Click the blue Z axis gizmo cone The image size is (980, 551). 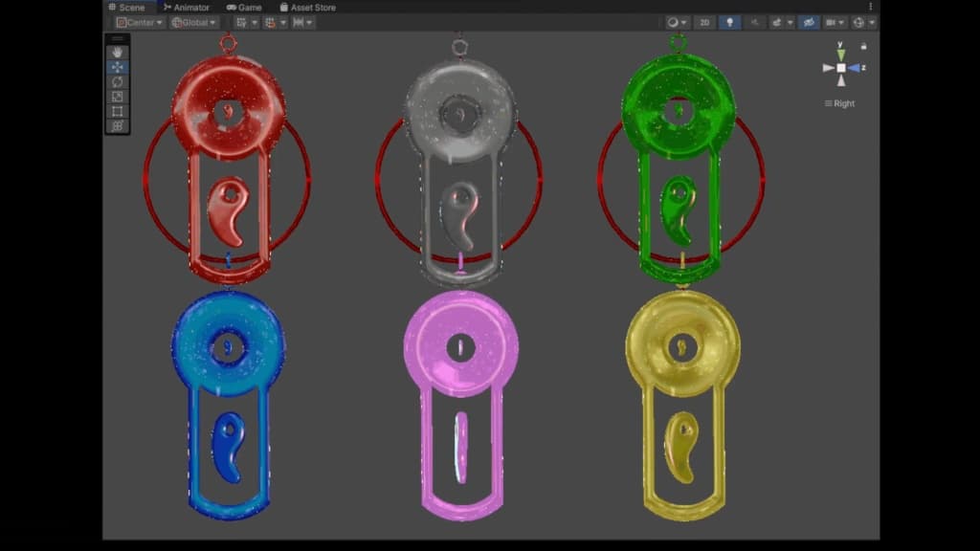(x=855, y=68)
